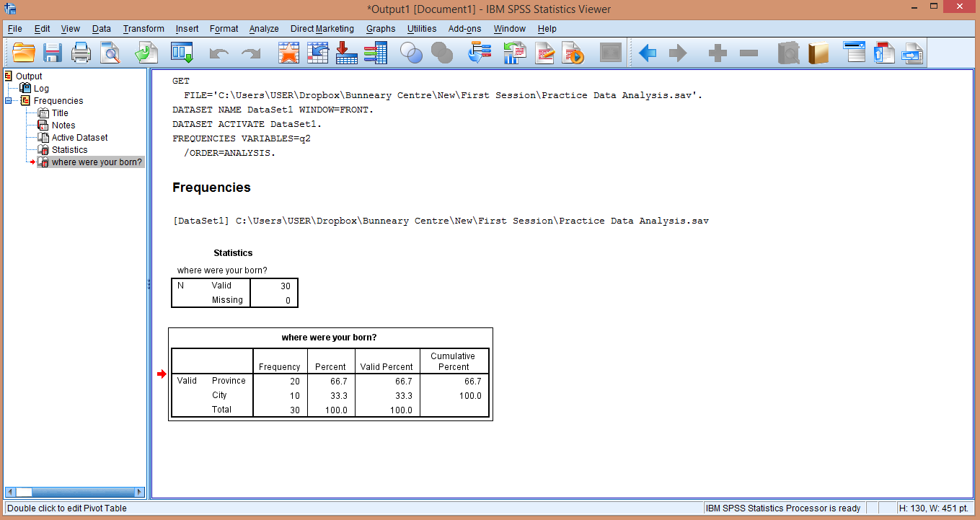Open the Analyze menu

[x=264, y=29]
